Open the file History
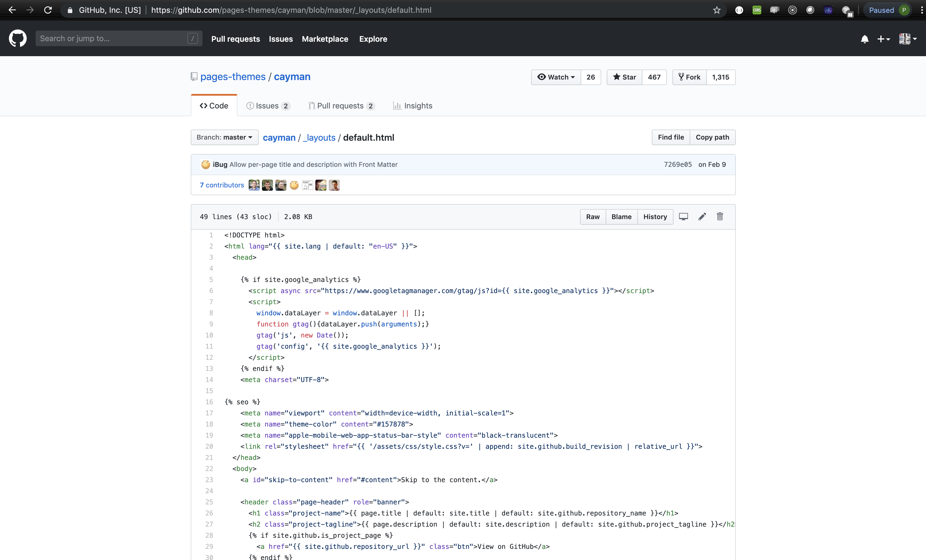Viewport: 926px width, 560px height. pos(655,217)
